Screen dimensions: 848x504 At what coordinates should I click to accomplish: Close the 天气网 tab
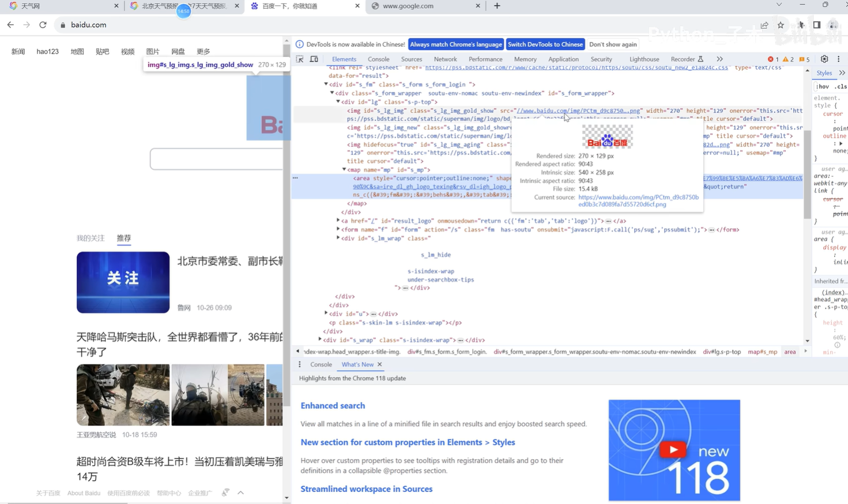coord(116,6)
